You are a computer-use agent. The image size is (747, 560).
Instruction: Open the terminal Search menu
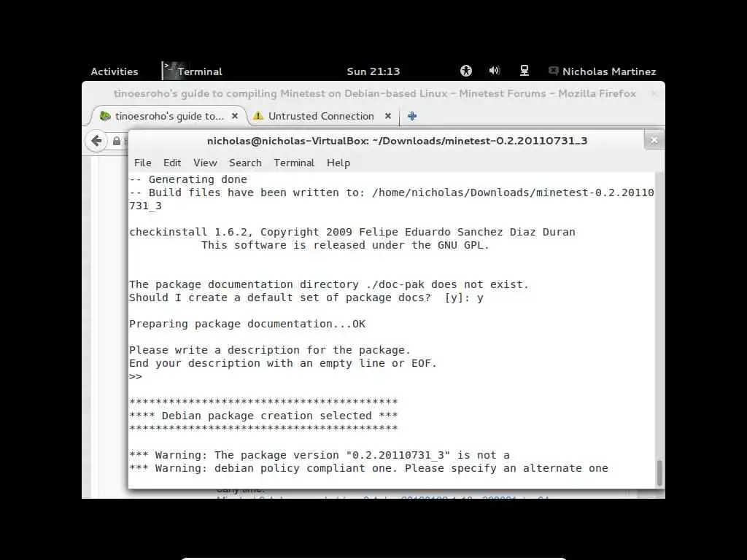[x=245, y=163]
